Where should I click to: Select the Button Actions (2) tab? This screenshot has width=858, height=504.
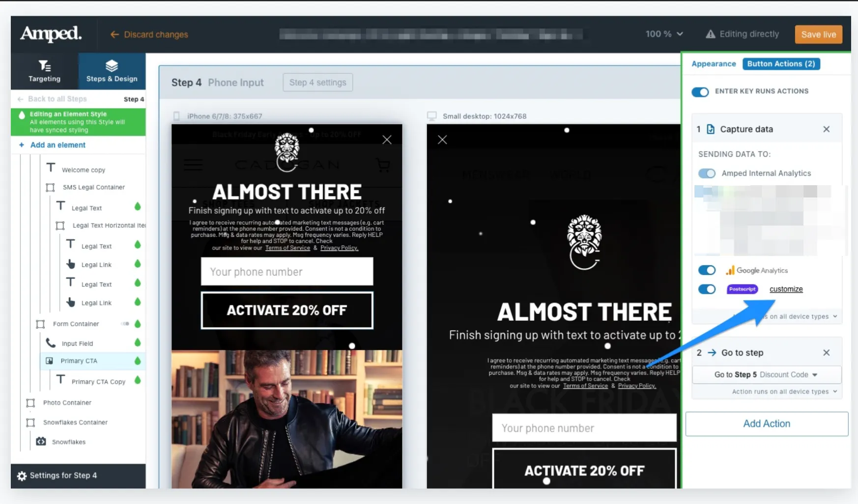coord(781,63)
